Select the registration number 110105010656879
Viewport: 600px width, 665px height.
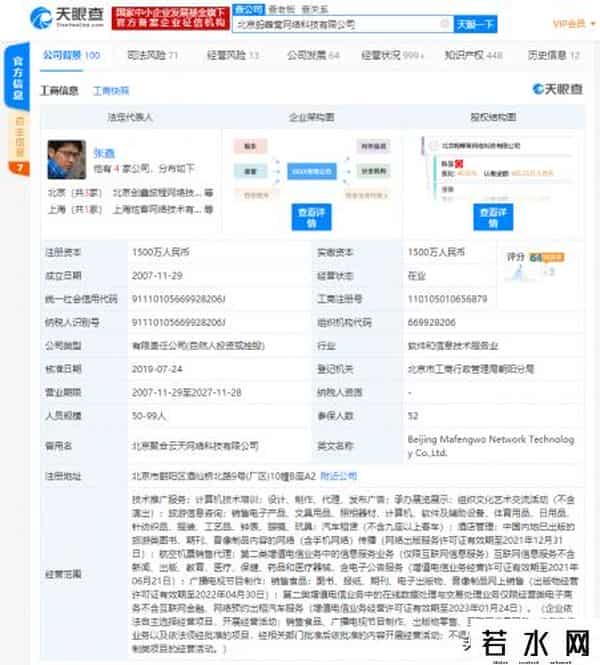(x=447, y=299)
